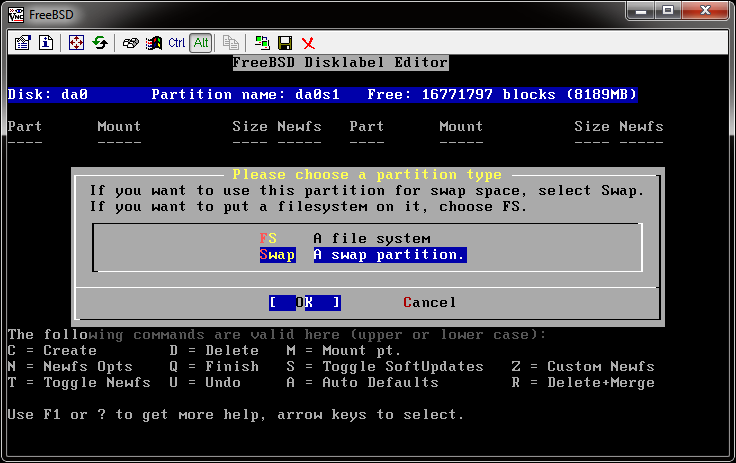This screenshot has height=463, width=736.
Task: Click the 'M = Mount pt.' command text
Action: click(x=344, y=350)
